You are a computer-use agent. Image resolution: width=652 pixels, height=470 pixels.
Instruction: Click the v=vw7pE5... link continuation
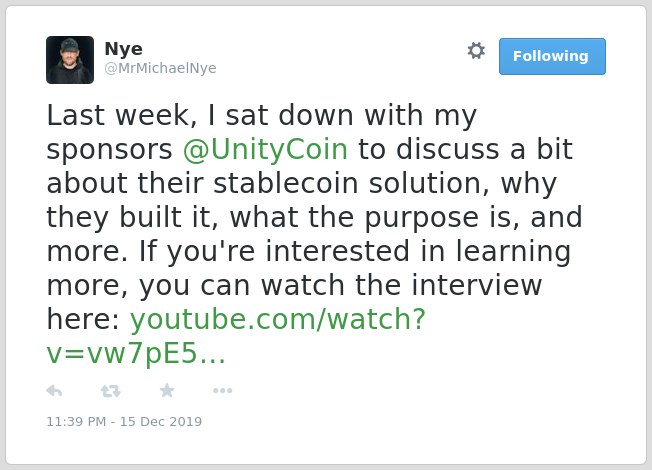(136, 354)
